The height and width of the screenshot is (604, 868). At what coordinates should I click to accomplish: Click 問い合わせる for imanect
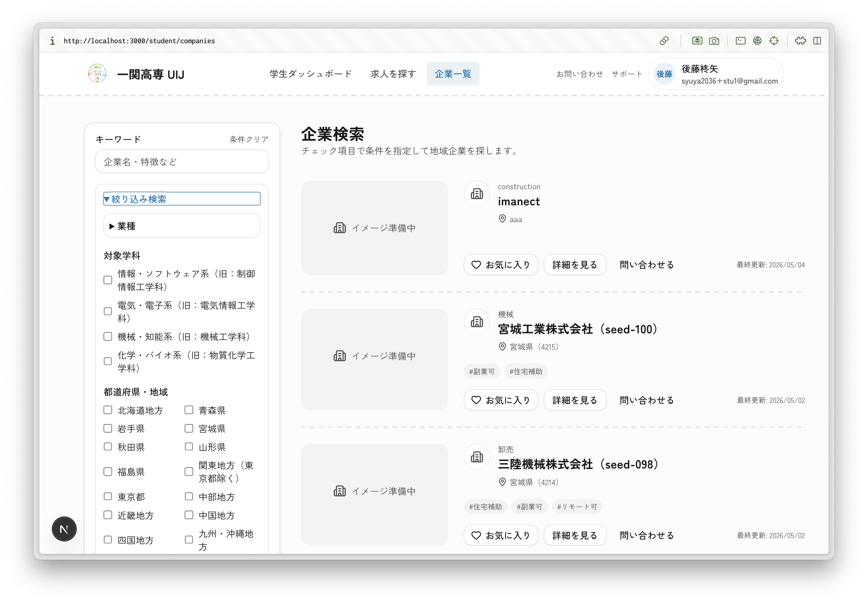(647, 265)
